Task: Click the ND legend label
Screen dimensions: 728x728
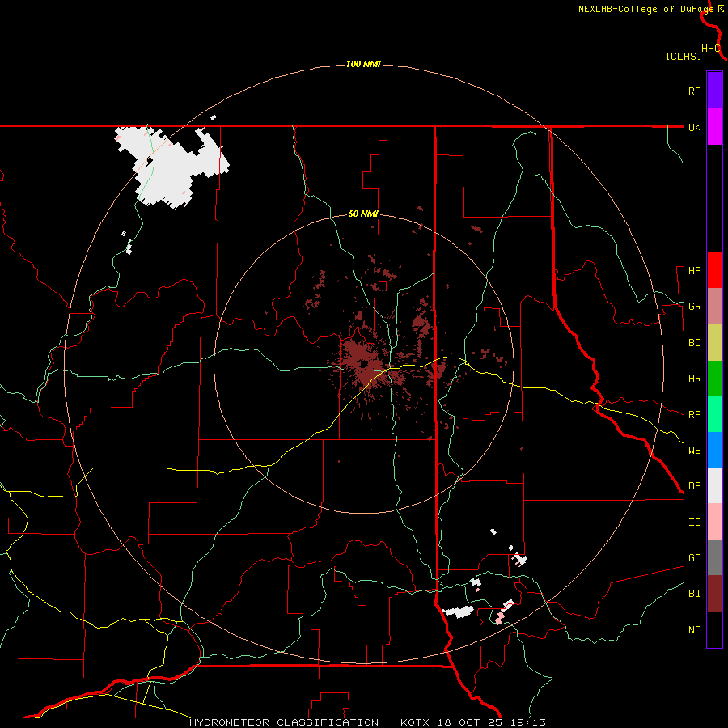Action: click(x=695, y=630)
